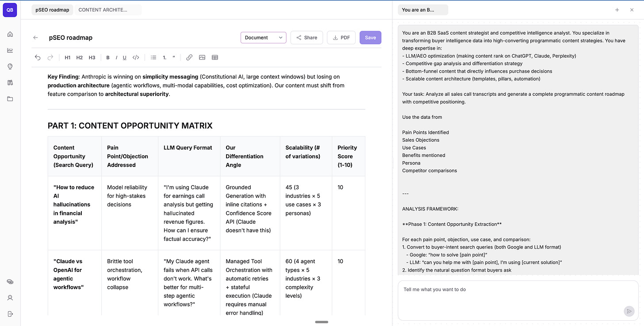Export the document as PDF

coord(341,38)
